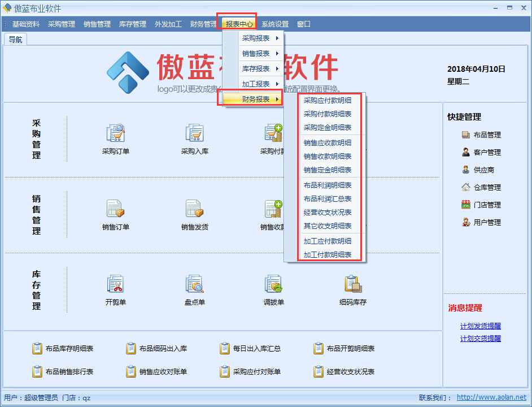Expand the 加工报表 submenu
This screenshot has width=532, height=407.
coord(256,84)
